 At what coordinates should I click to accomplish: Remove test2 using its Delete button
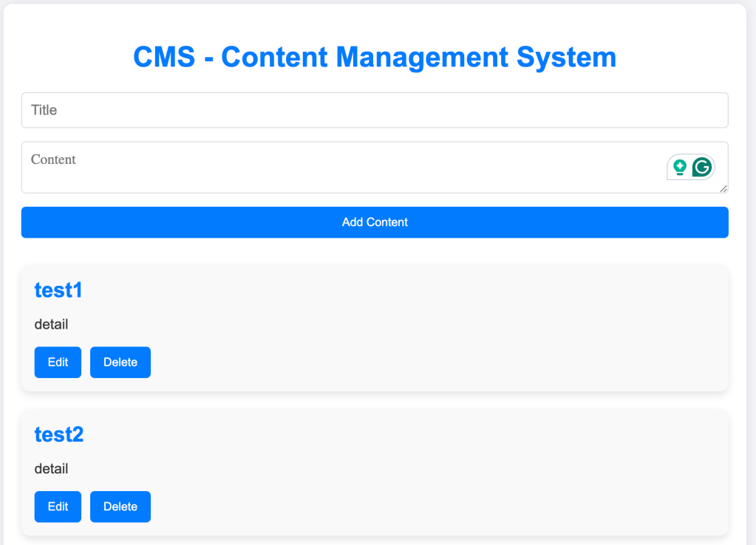120,507
